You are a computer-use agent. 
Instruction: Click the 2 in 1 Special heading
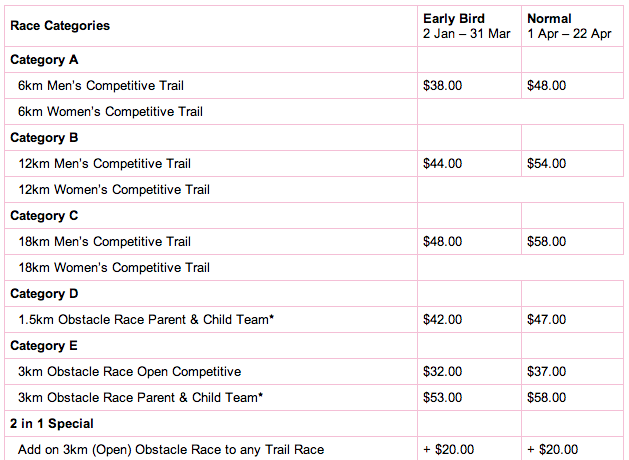click(x=52, y=424)
